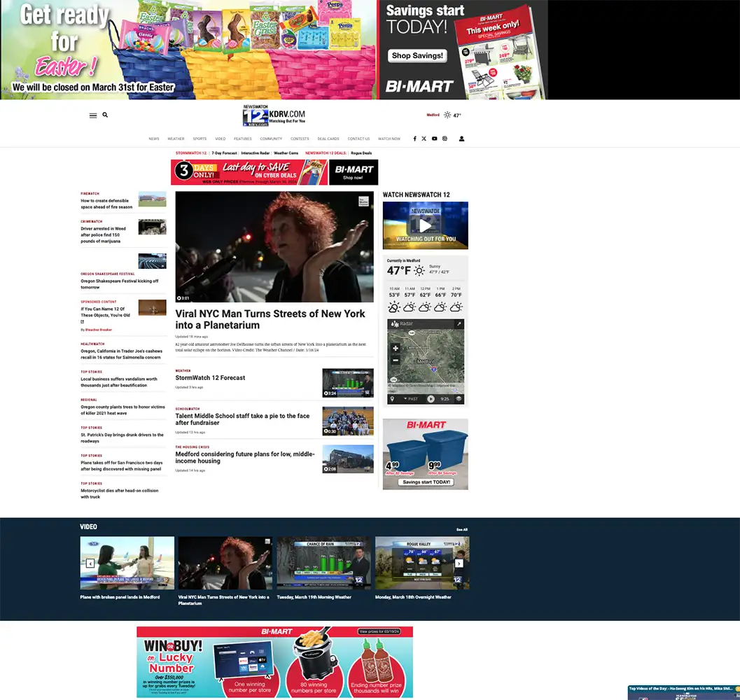740x700 pixels.
Task: Open Viral NYC Man planetarium headline
Action: click(270, 320)
